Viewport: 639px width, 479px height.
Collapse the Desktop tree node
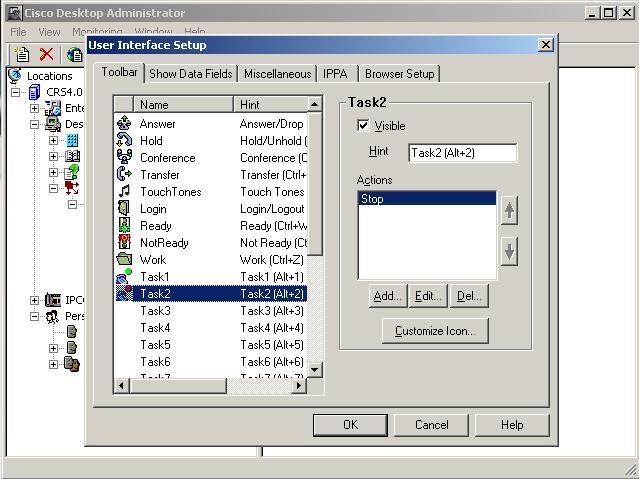coord(35,124)
